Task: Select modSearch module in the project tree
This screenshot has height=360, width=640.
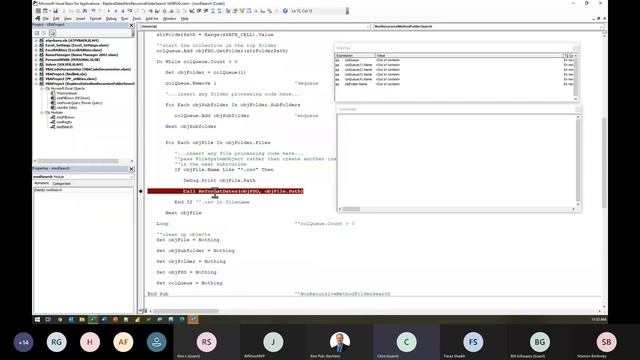Action: (64, 127)
